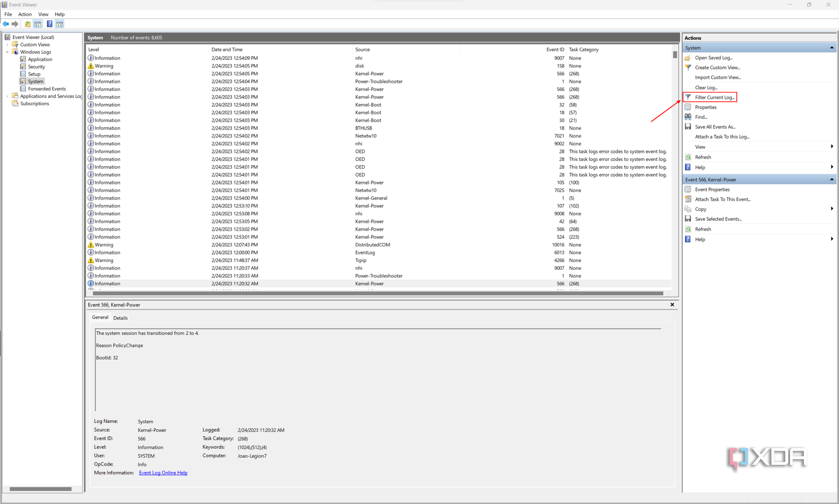Screen dimensions: 839x504
Task: Open the Copy submenu arrow
Action: [831, 209]
